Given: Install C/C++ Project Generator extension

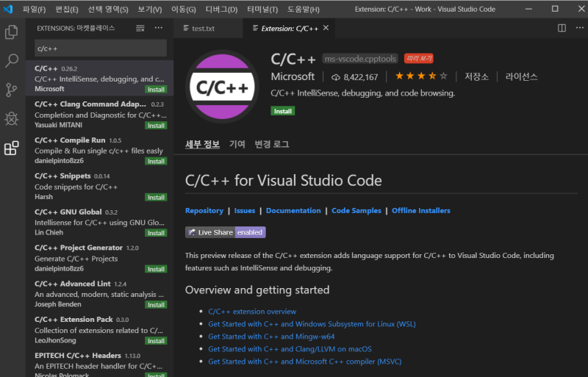Looking at the screenshot, I should [156, 269].
